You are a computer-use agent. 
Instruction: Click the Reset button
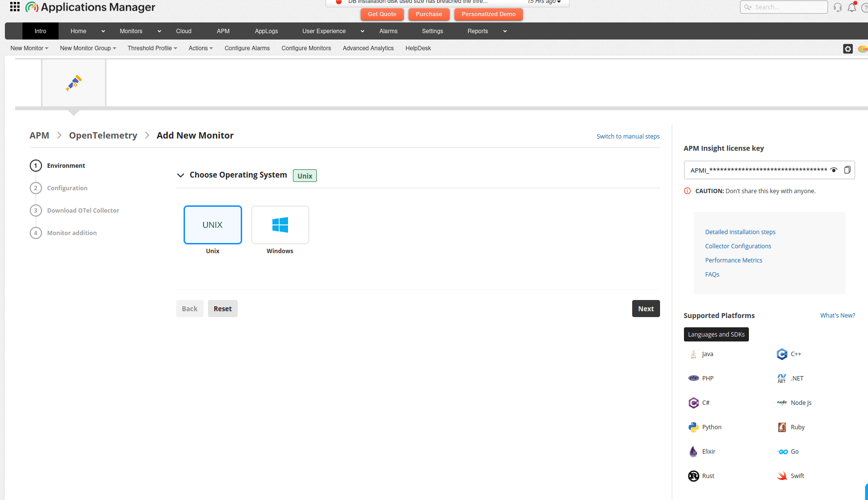coord(223,309)
